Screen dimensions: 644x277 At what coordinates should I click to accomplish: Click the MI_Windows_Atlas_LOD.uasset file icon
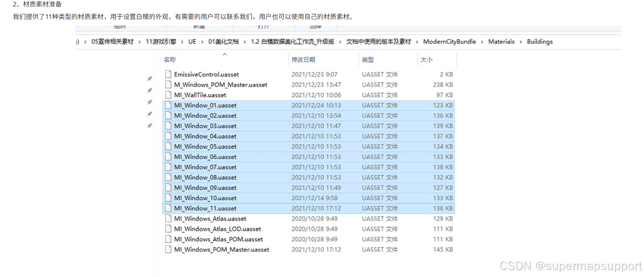pos(169,229)
